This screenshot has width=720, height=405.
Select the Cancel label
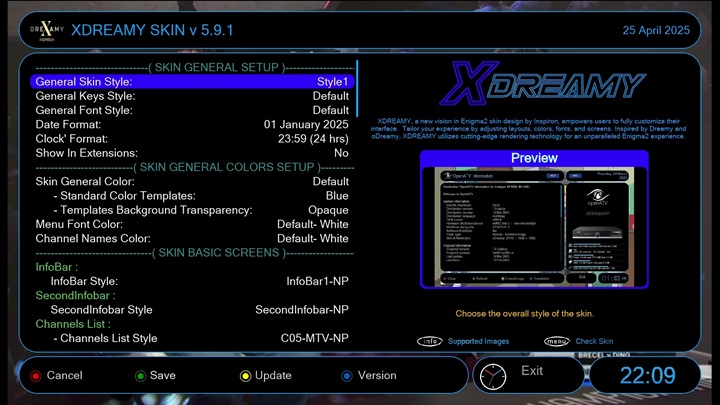coord(64,375)
